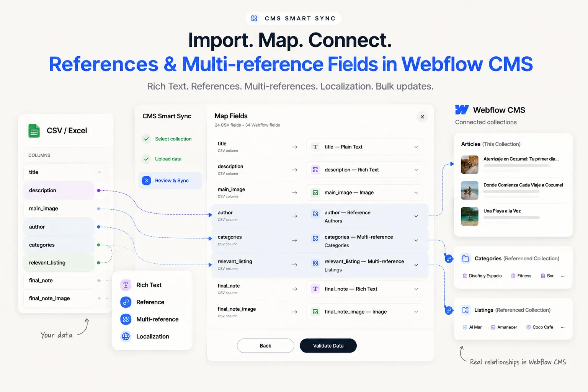Select the relevant_listing CSV column

click(59, 263)
